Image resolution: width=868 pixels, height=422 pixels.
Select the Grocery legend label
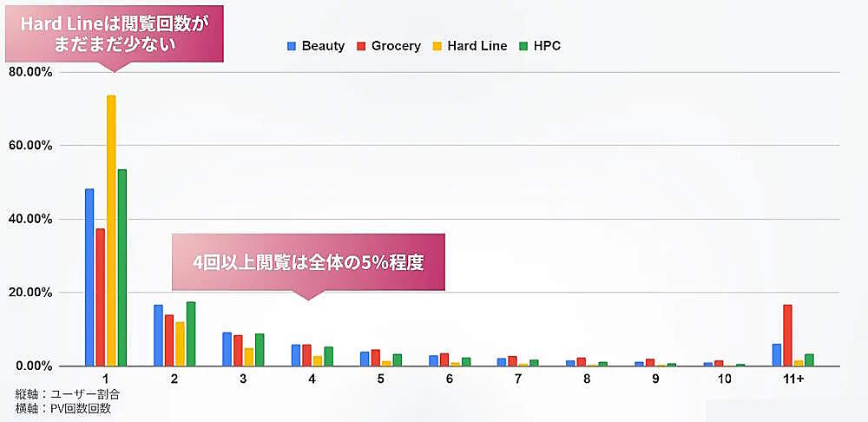pyautogui.click(x=396, y=46)
